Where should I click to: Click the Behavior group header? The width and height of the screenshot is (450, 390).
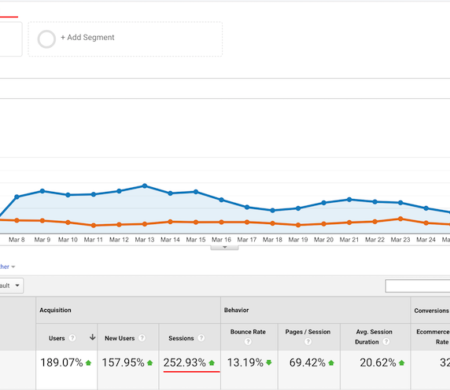[236, 310]
